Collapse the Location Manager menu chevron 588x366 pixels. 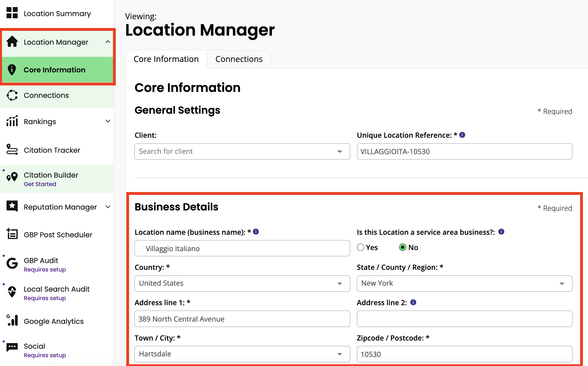tap(108, 42)
